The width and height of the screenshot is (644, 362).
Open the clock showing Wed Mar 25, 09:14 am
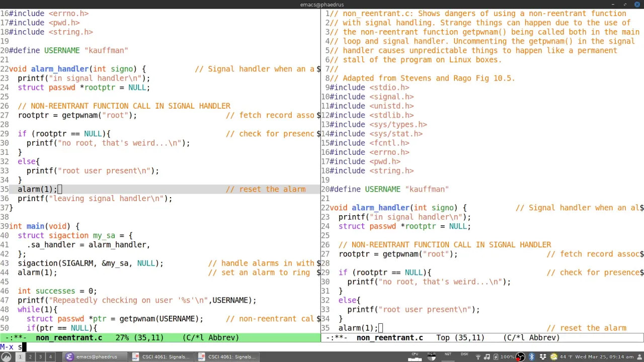(604, 357)
